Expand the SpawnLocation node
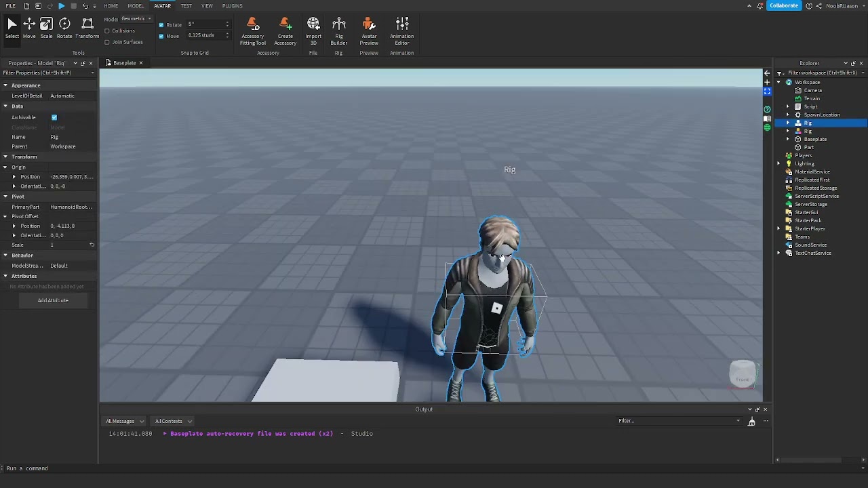The width and height of the screenshot is (868, 488). (788, 115)
